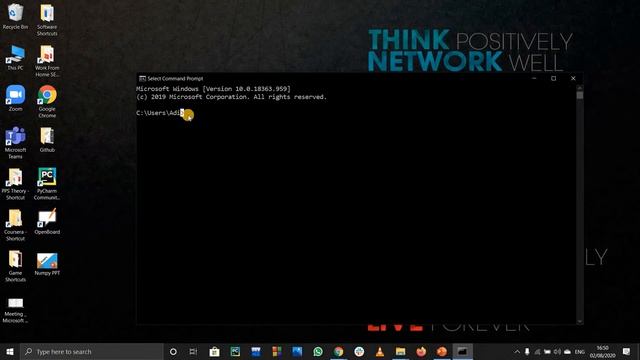Screen dimensions: 640x360
Task: Open the Github folder on desktop
Action: (x=47, y=140)
